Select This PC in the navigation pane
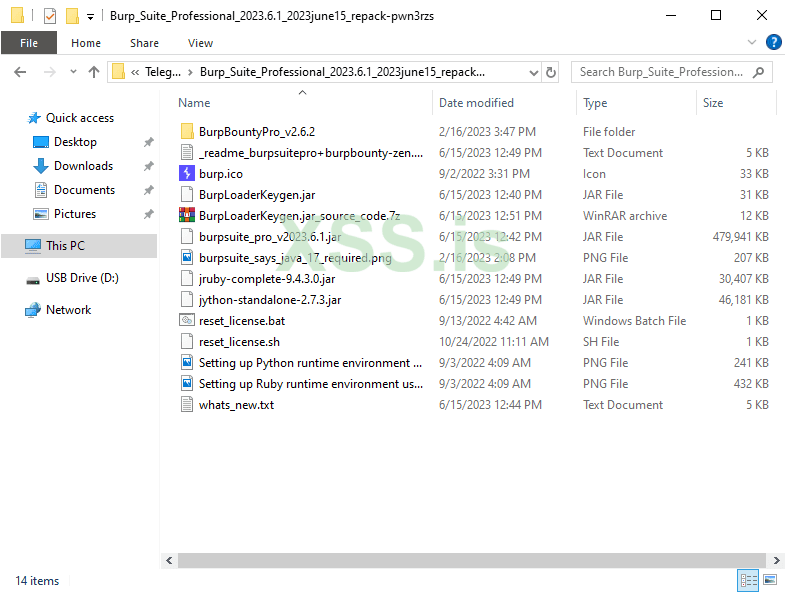 (x=79, y=246)
